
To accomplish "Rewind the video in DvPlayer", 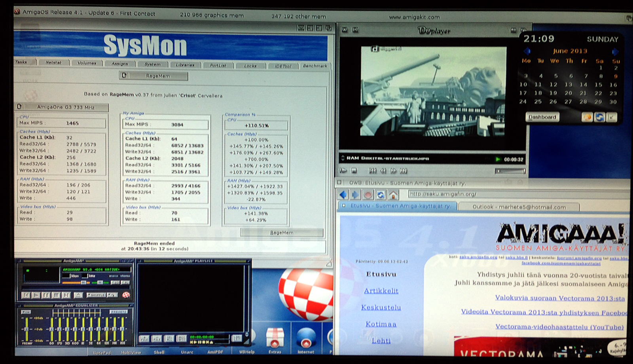I will click(x=383, y=171).
